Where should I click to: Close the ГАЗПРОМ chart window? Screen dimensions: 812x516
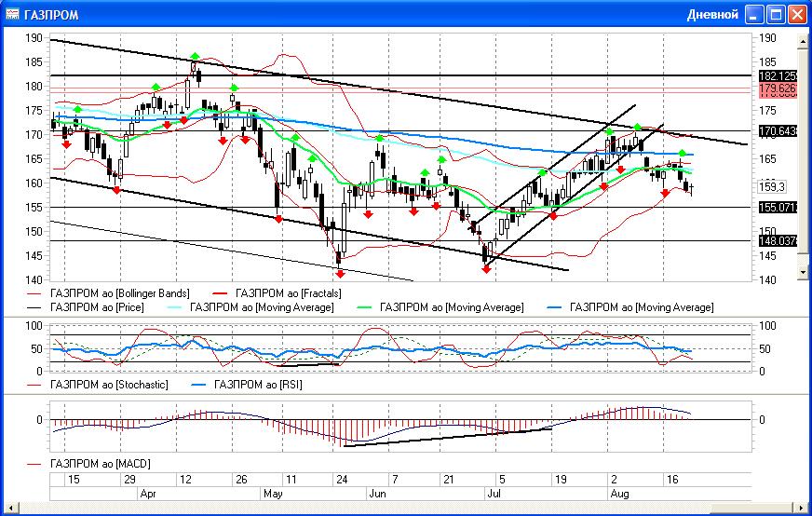click(797, 15)
